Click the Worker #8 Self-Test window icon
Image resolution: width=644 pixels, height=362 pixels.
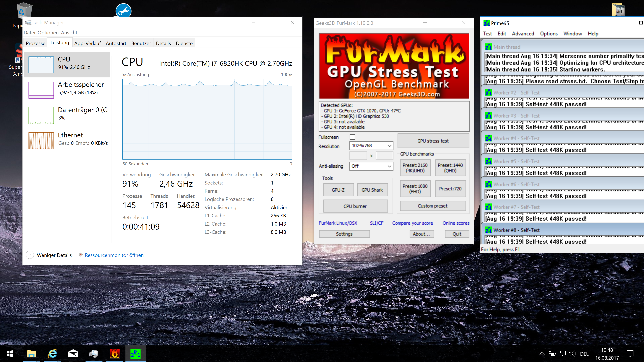(488, 230)
